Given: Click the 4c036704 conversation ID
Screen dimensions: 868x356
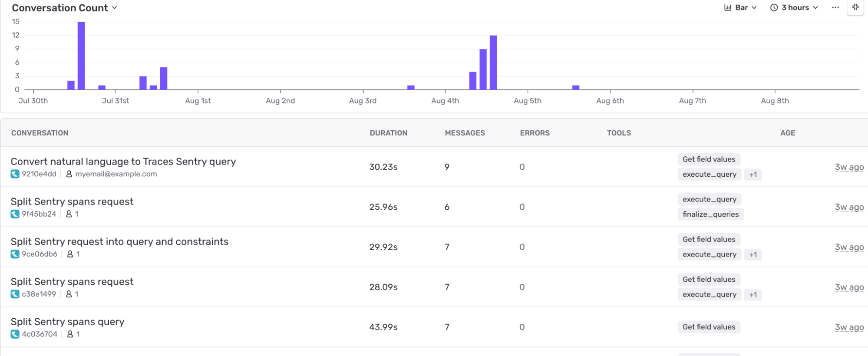Looking at the screenshot, I should click(40, 334).
